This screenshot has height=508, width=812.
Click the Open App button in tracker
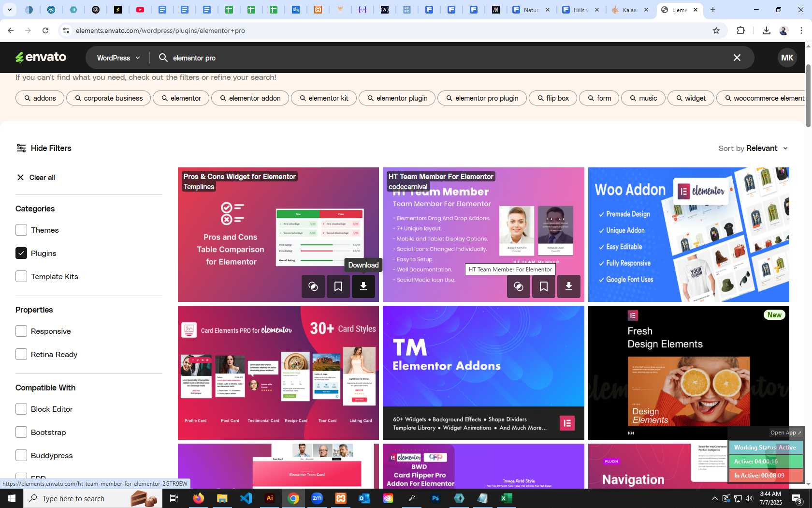[785, 433]
